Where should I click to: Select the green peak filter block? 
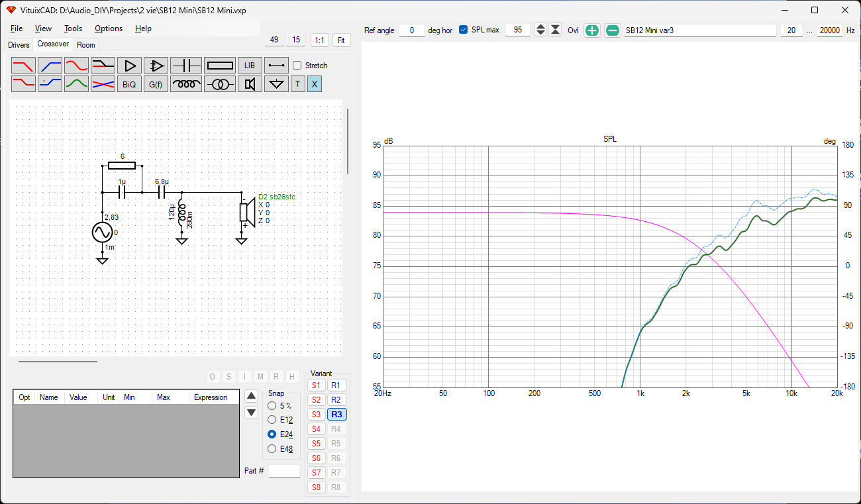[x=77, y=84]
